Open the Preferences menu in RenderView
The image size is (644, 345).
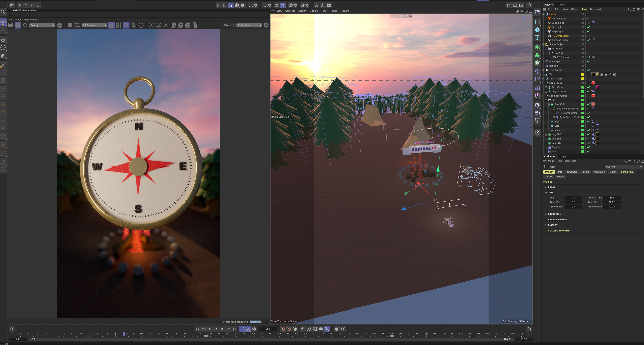30,20
